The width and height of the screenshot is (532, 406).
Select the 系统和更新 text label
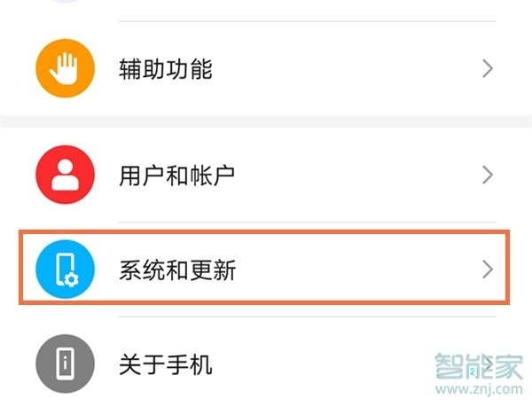177,269
